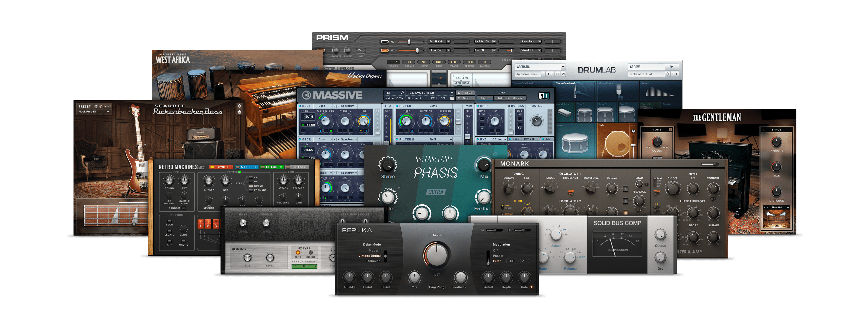
Task: Open the Rickenbacker Bass settings gear icon
Action: point(239,106)
